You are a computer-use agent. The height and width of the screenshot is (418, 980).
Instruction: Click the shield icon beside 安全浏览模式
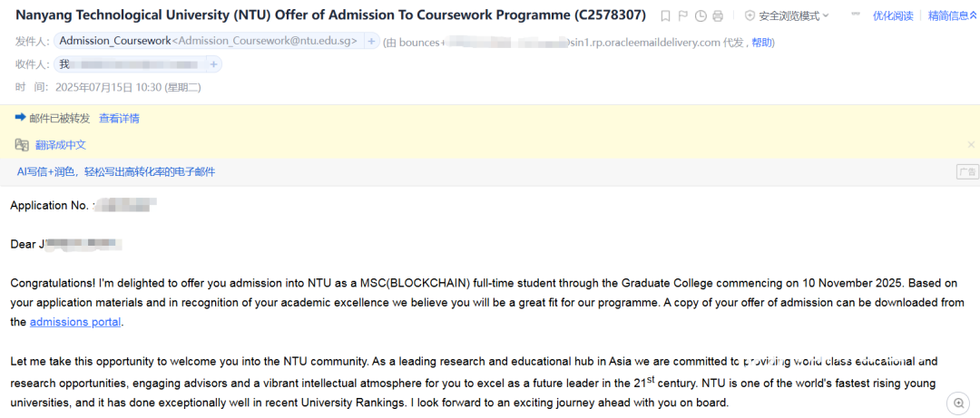750,16
